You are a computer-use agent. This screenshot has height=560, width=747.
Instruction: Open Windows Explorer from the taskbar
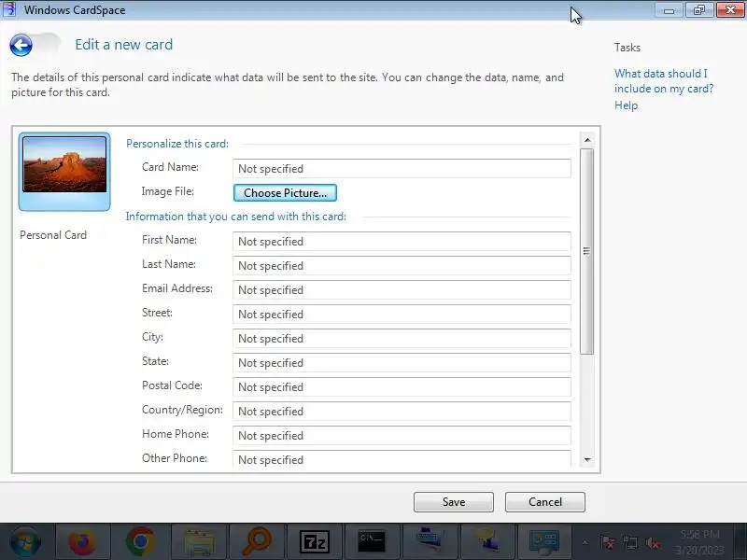199,541
